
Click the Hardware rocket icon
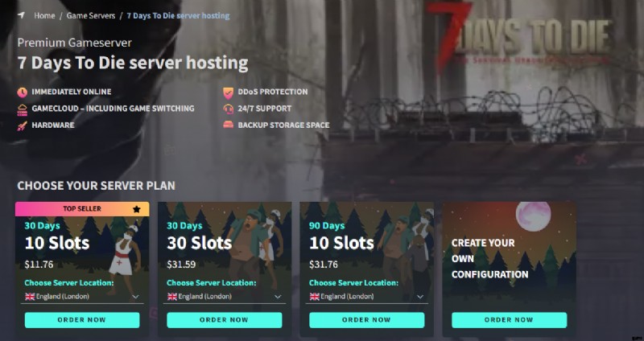23,125
